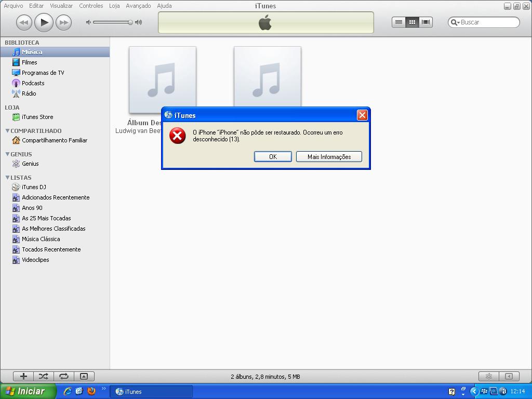Click the Apple logo in the display

pos(265,22)
